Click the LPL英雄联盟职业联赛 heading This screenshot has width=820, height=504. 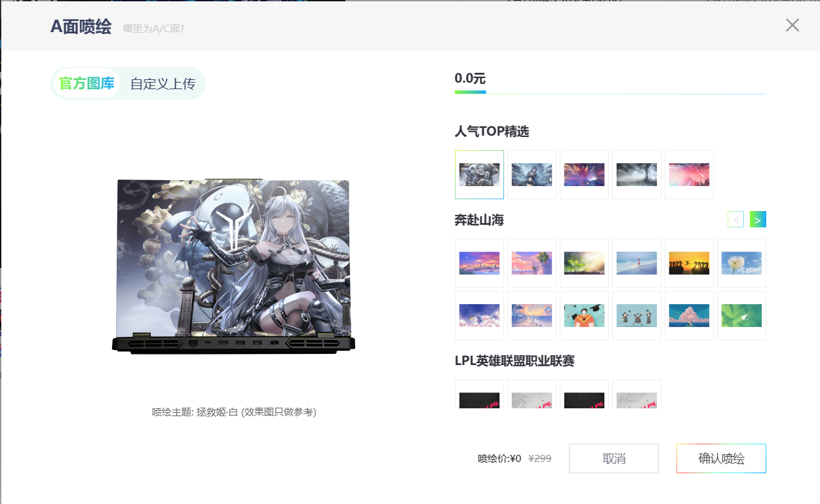[x=515, y=360]
